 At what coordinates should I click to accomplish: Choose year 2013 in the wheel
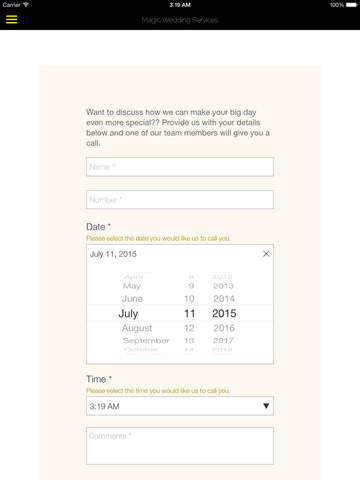(223, 286)
